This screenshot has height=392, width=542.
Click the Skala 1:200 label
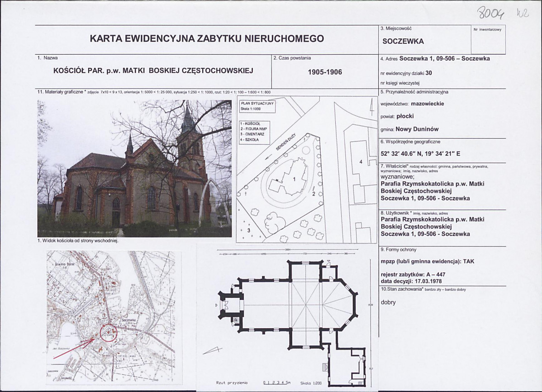click(x=311, y=383)
